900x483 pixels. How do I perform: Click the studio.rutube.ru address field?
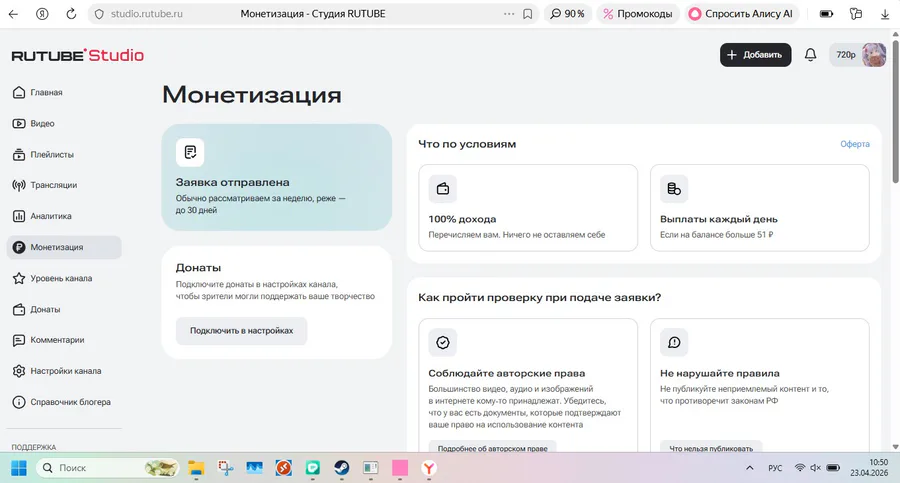146,14
